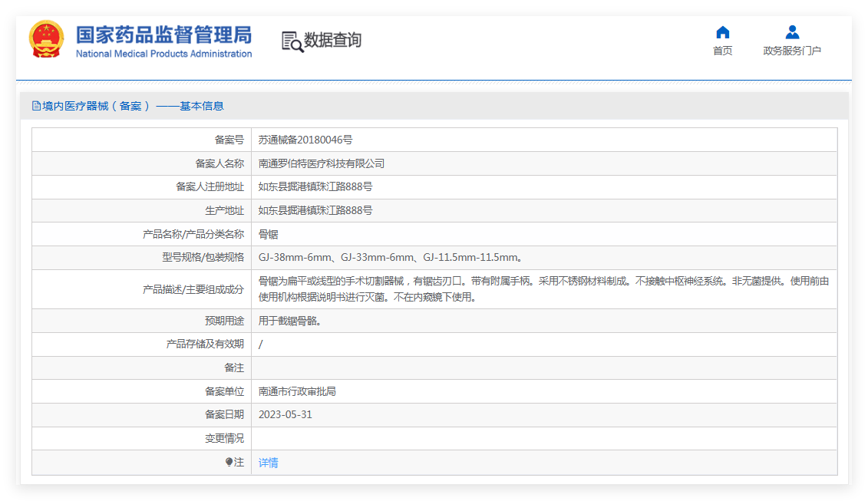Click the 生产地址 label
868x501 pixels.
point(224,211)
